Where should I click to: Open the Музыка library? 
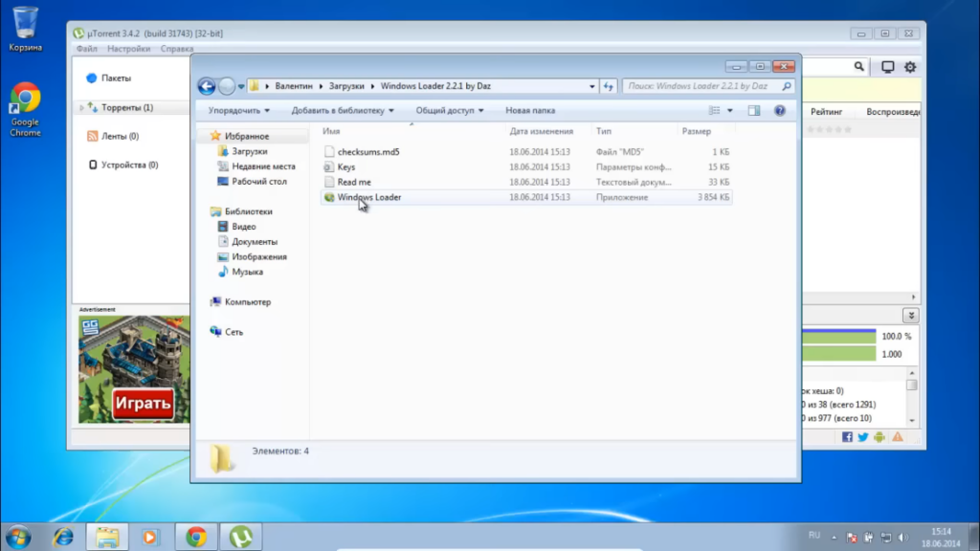pos(247,272)
